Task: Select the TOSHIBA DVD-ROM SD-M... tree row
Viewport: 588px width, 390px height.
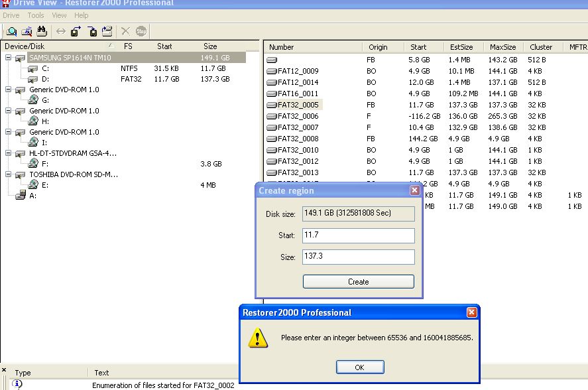Action: [74, 174]
